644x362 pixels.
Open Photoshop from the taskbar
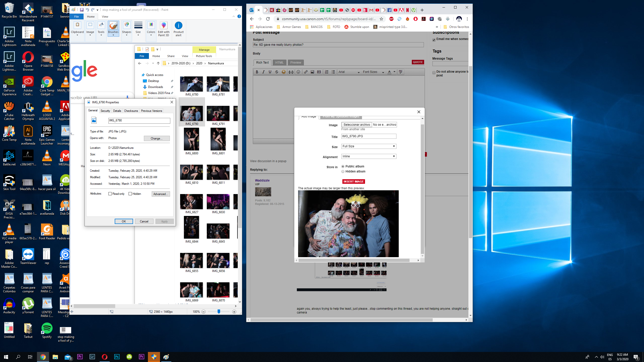click(117, 357)
